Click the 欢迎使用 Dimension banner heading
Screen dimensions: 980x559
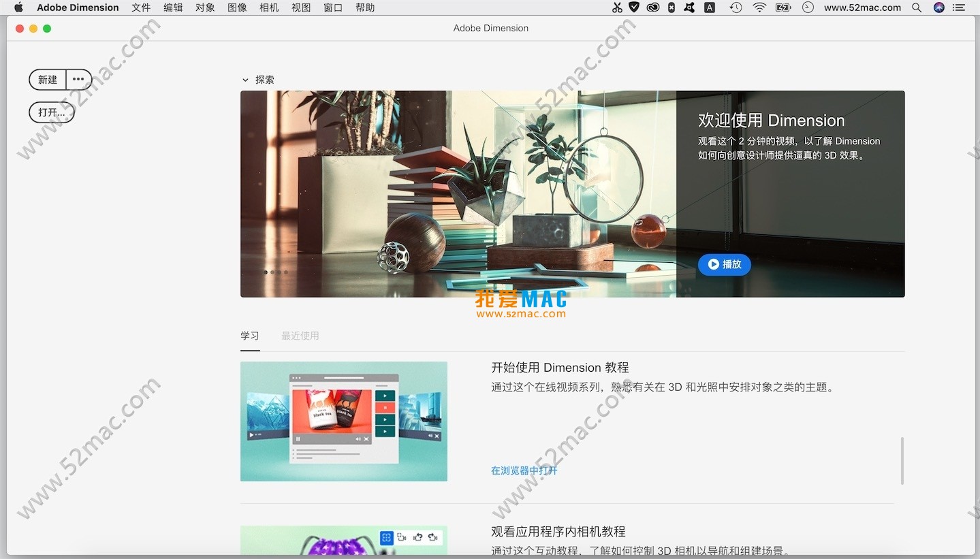click(772, 121)
